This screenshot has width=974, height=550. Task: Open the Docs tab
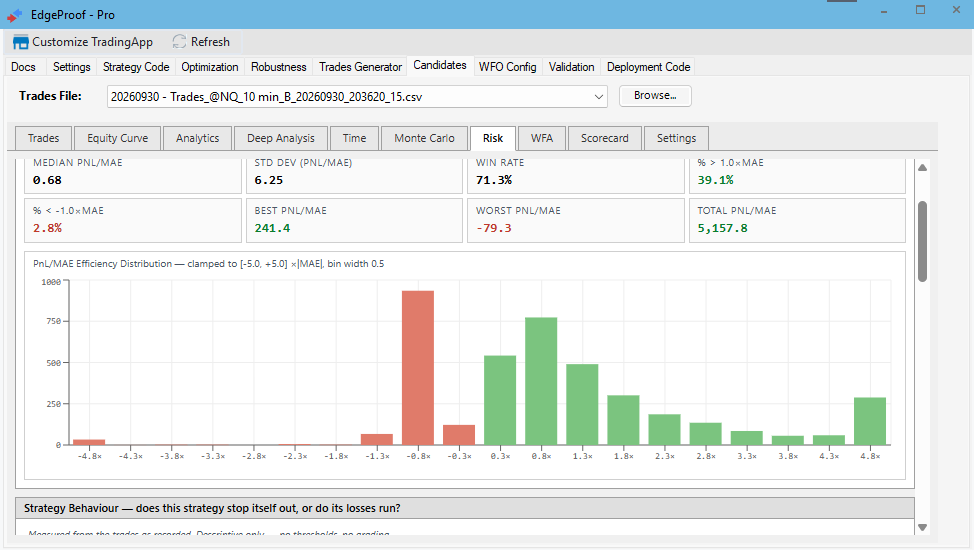point(24,67)
